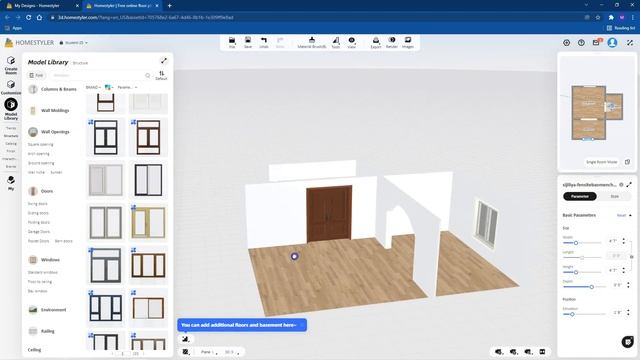
Task: Click the Elevation slider handle
Action: [572, 314]
